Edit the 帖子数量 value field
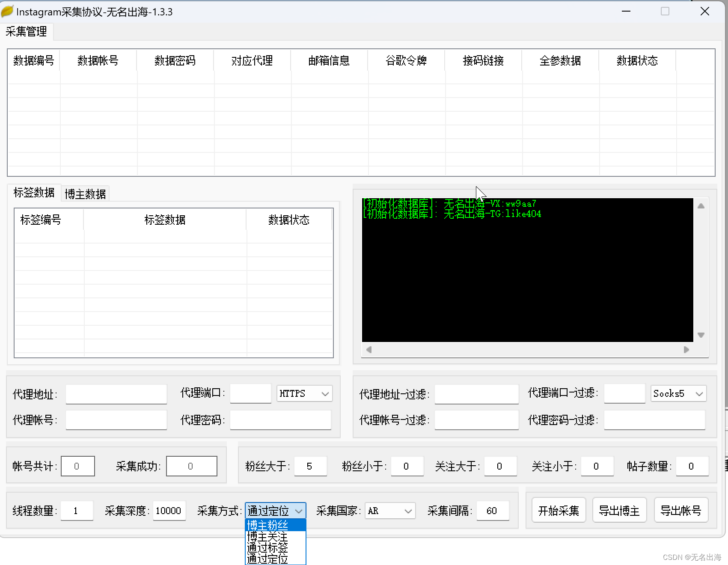Screen dimensions: 728x565 click(692, 466)
